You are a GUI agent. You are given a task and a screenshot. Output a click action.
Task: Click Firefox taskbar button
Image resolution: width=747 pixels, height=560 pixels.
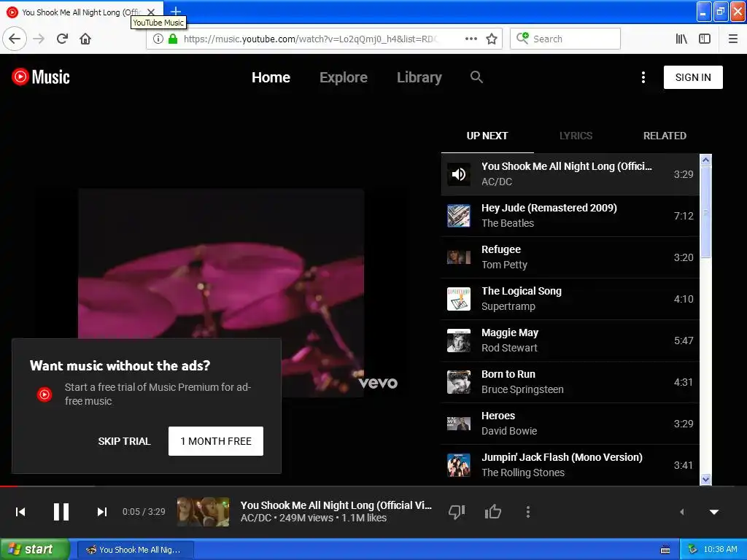coord(135,550)
